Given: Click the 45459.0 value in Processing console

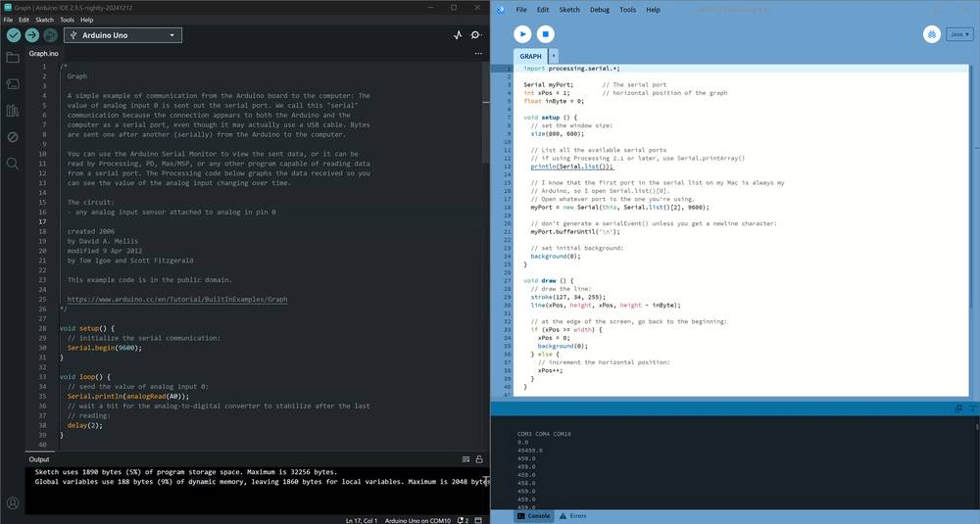Looking at the screenshot, I should coord(530,451).
